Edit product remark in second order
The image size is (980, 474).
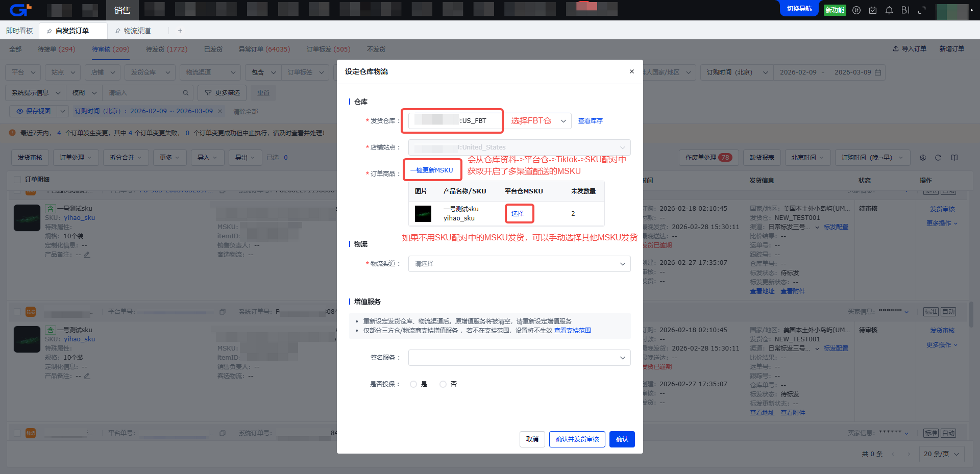point(87,376)
